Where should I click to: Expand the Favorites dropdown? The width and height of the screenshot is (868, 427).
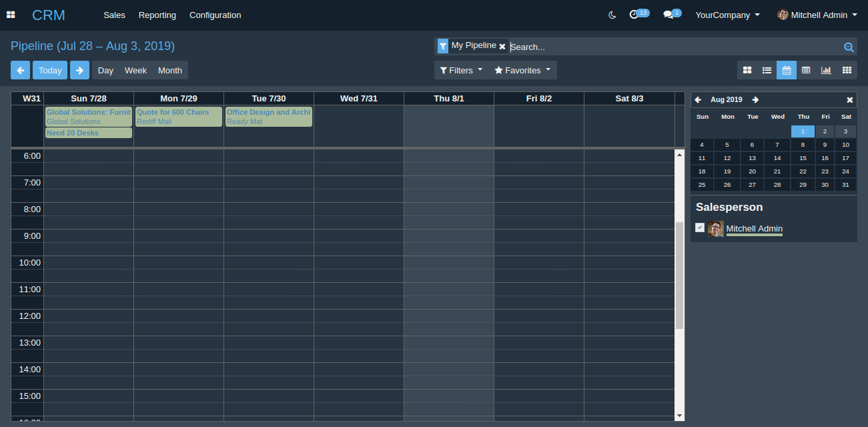(x=522, y=70)
